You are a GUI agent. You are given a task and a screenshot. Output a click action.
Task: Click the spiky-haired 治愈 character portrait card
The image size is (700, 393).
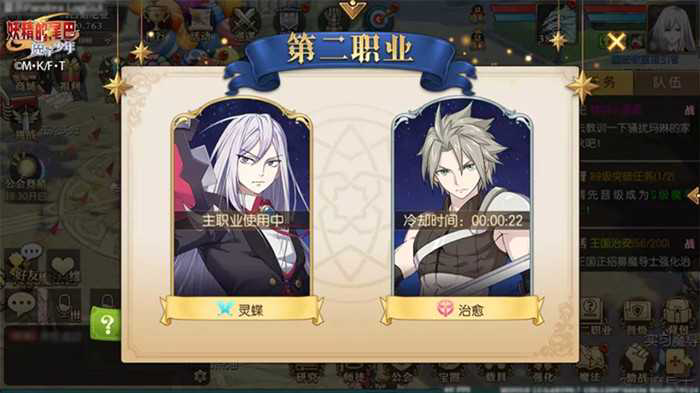click(462, 198)
